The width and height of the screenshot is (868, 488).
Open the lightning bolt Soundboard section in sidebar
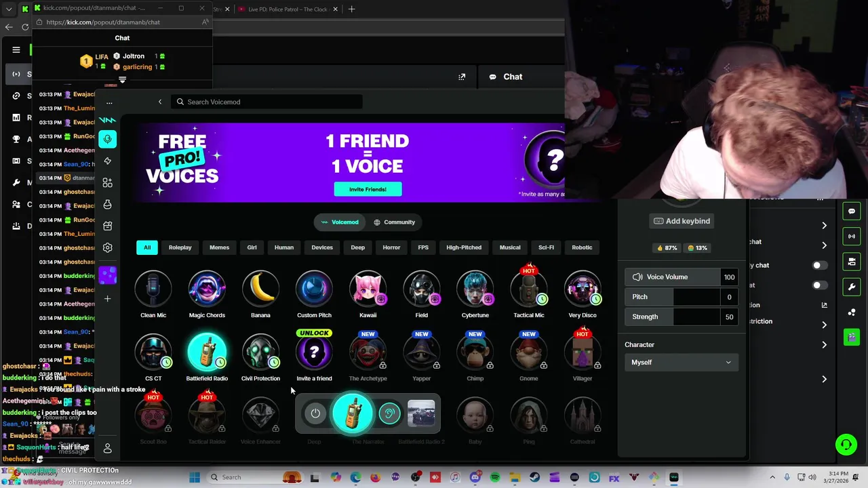(108, 161)
